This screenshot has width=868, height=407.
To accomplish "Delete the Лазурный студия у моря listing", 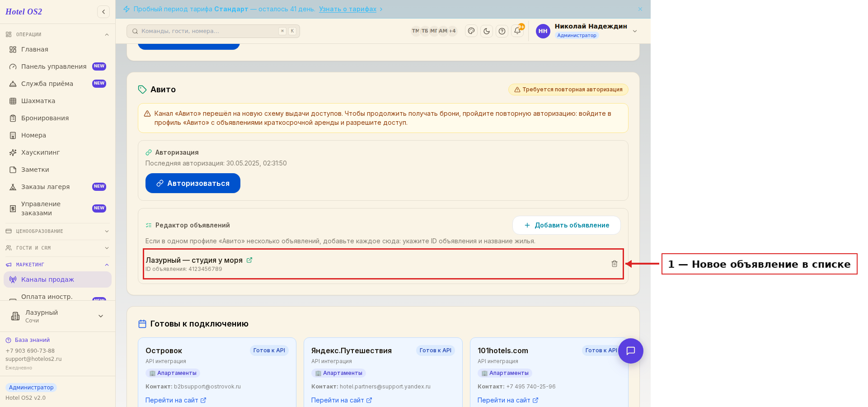I will click(x=614, y=264).
